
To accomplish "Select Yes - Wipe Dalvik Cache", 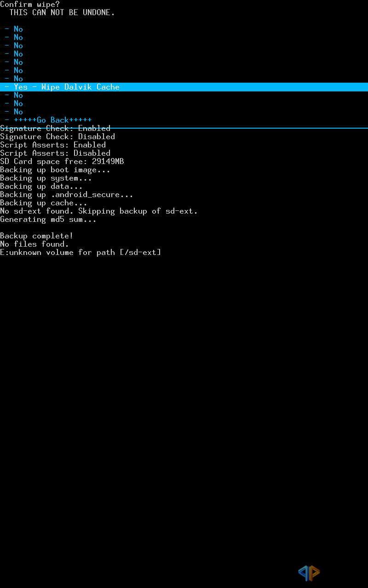I will pos(184,87).
